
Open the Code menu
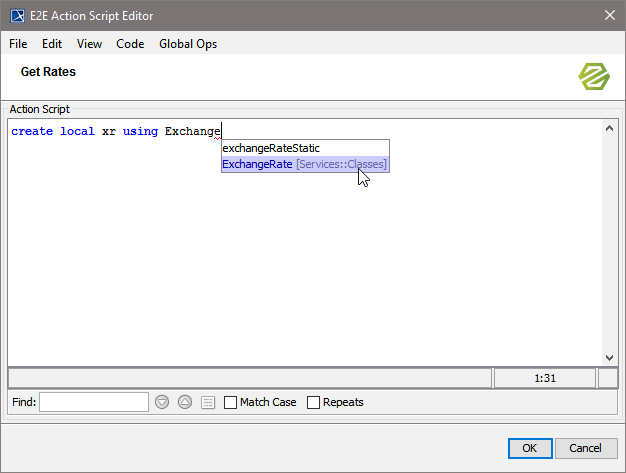(x=130, y=44)
